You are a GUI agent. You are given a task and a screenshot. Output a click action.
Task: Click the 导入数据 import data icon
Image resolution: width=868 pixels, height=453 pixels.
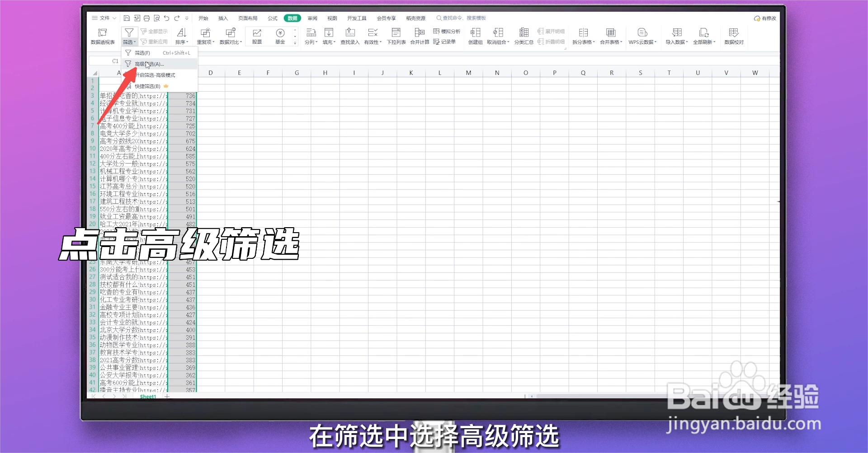tap(677, 33)
